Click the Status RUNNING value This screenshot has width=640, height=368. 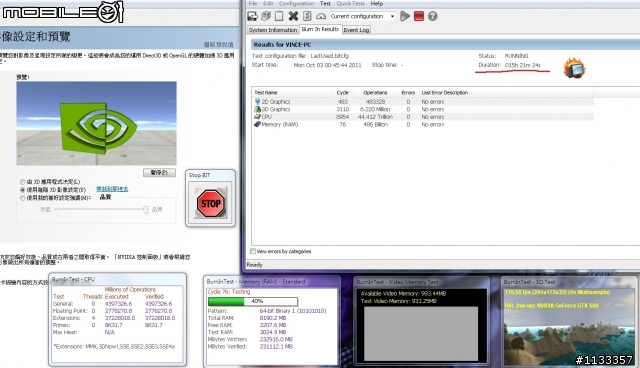pos(516,56)
